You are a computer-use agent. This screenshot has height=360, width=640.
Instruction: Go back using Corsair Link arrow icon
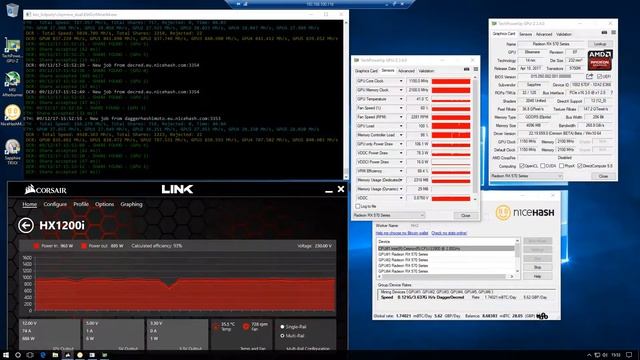[x=26, y=225]
